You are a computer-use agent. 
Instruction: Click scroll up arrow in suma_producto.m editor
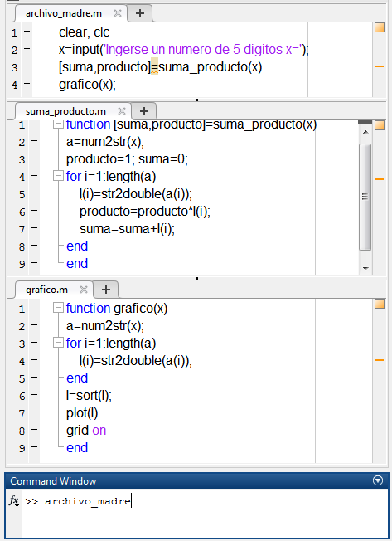click(365, 133)
